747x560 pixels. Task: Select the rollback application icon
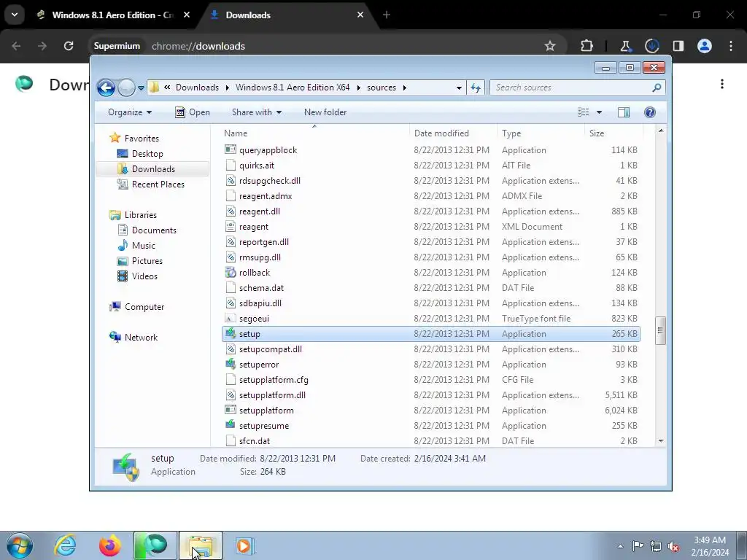[x=231, y=273]
